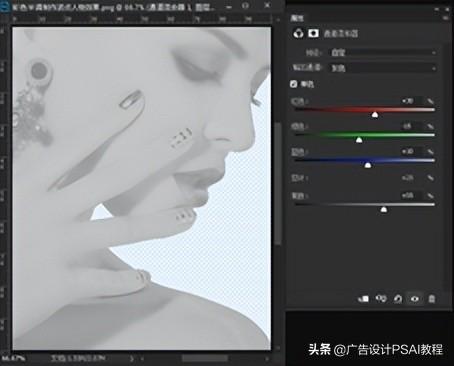Click the percent symbol beside Green value
454x366 pixels.
[x=430, y=126]
